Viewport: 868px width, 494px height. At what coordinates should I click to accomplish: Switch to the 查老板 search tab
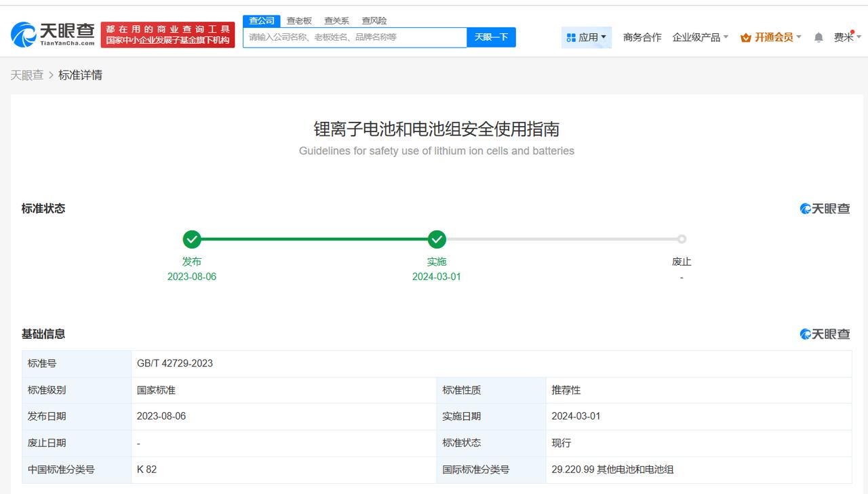coord(299,21)
